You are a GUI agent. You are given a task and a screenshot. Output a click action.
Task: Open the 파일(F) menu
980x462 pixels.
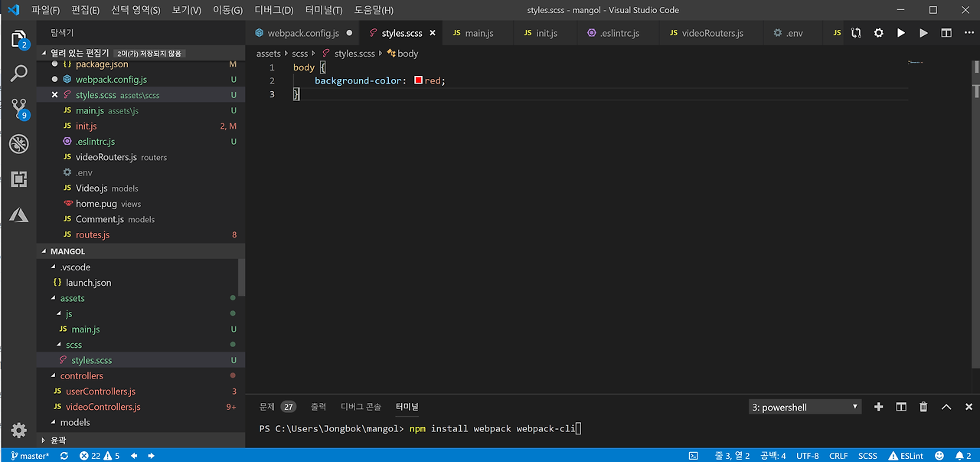(45, 10)
